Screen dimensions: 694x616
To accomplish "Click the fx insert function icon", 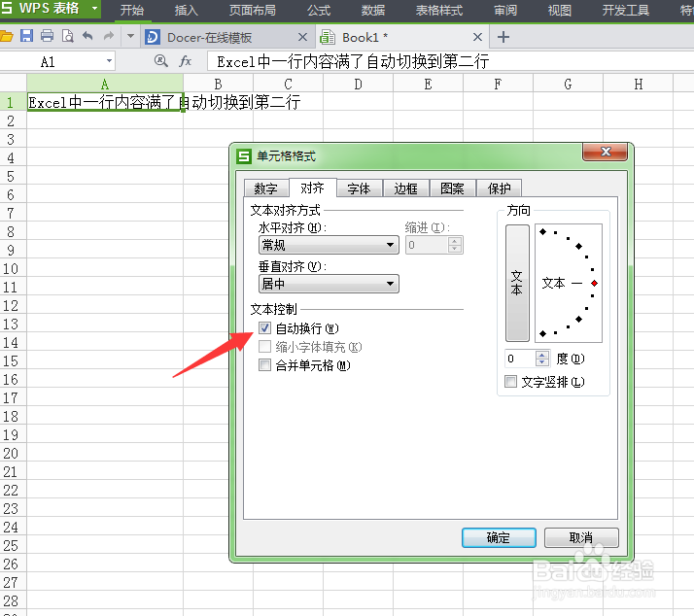I will pyautogui.click(x=185, y=60).
